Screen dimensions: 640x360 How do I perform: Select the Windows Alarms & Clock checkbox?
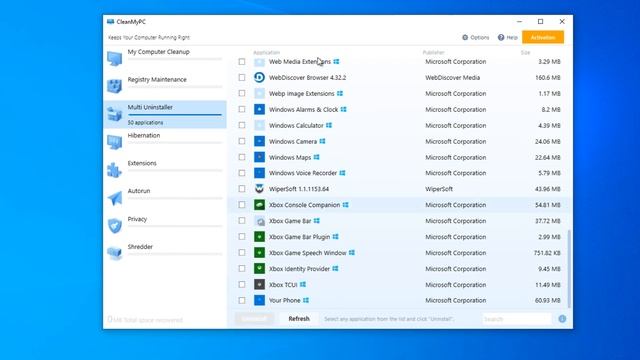[242, 109]
